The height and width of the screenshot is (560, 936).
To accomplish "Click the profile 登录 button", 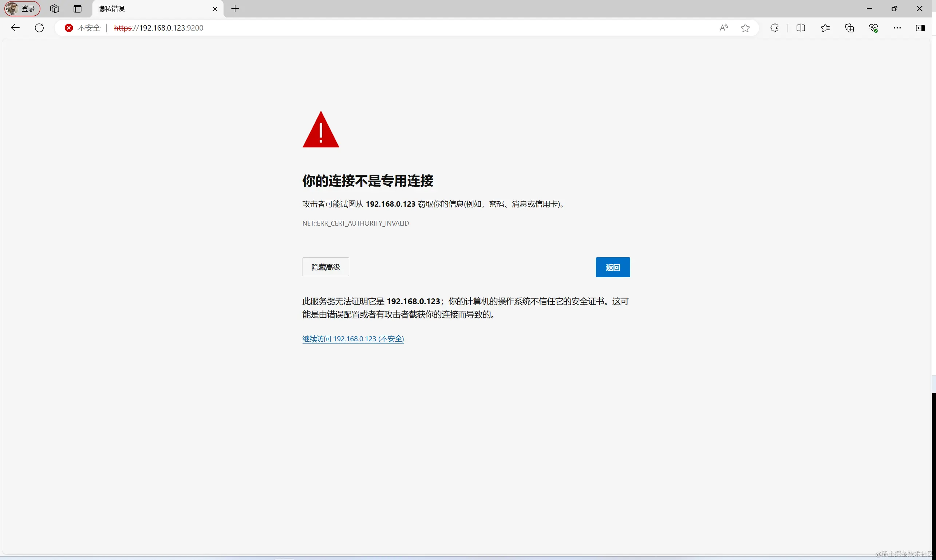I will tap(22, 9).
